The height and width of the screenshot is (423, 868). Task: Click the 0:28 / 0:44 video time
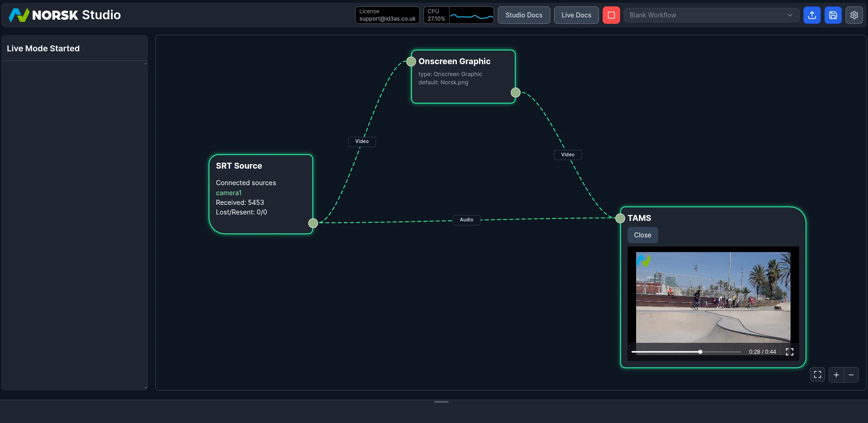point(763,352)
